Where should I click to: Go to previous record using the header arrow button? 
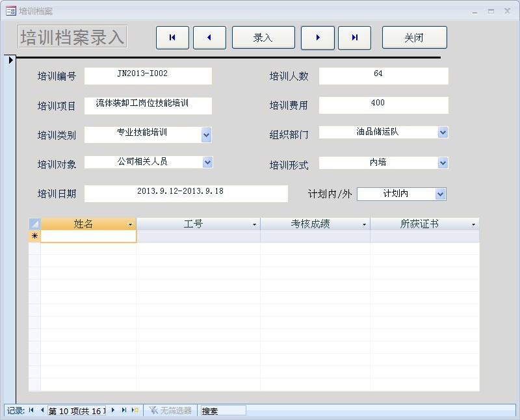(x=209, y=38)
